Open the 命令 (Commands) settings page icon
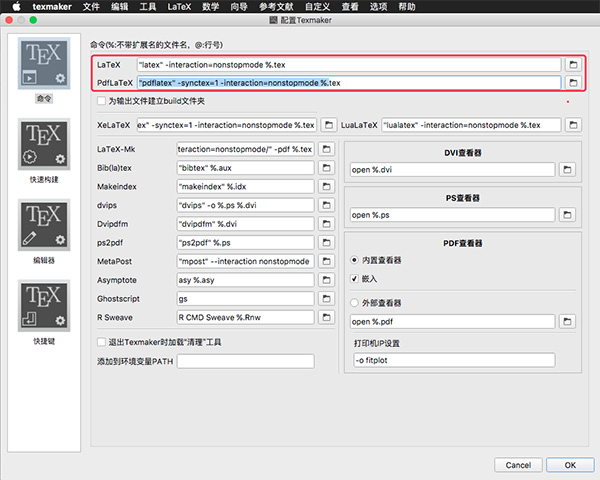 (44, 64)
